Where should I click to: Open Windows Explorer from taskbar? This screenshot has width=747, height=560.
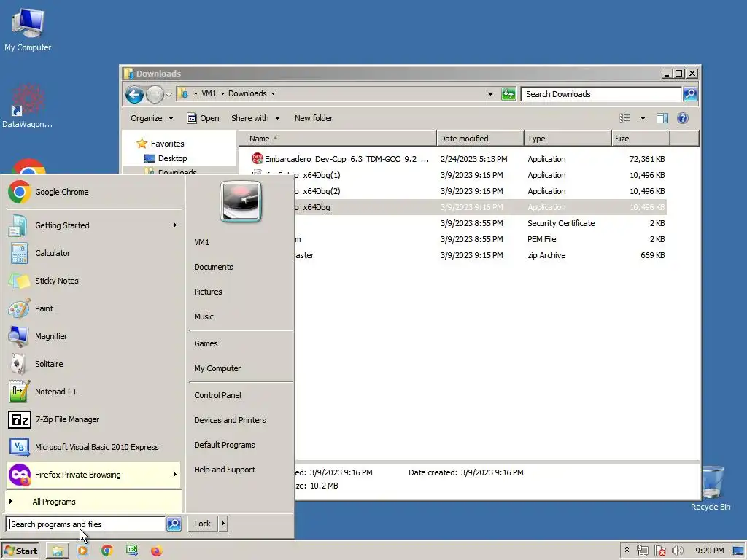[58, 551]
